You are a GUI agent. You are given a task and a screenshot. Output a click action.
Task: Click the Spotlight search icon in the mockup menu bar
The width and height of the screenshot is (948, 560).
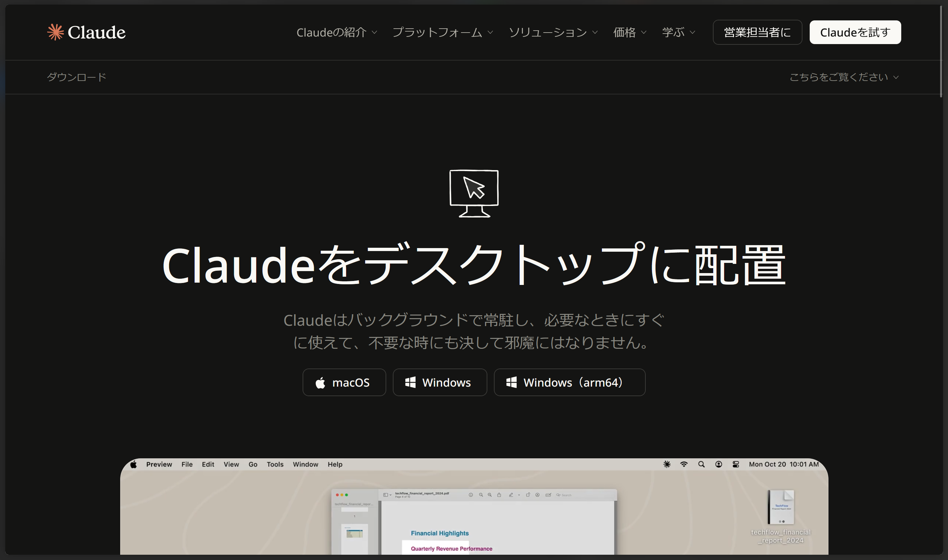[x=701, y=464]
